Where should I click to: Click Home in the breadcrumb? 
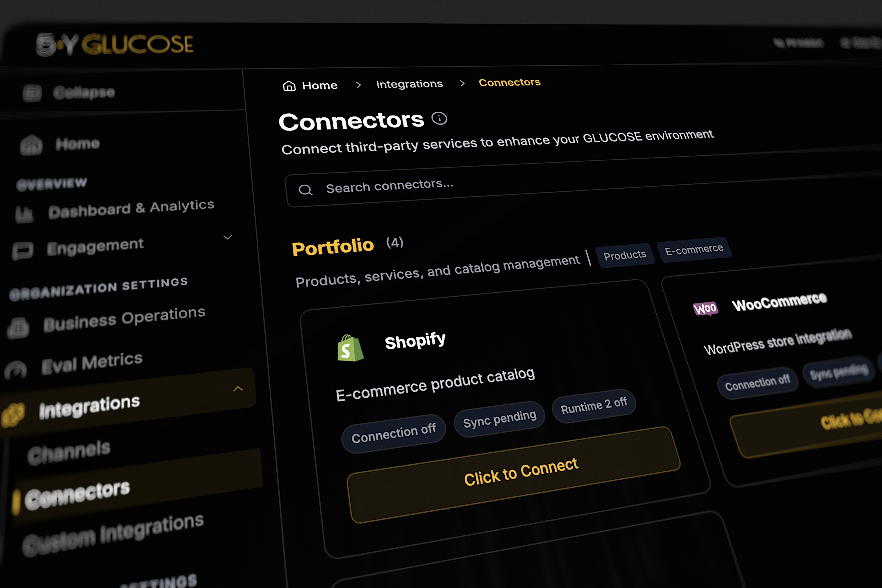pos(320,85)
